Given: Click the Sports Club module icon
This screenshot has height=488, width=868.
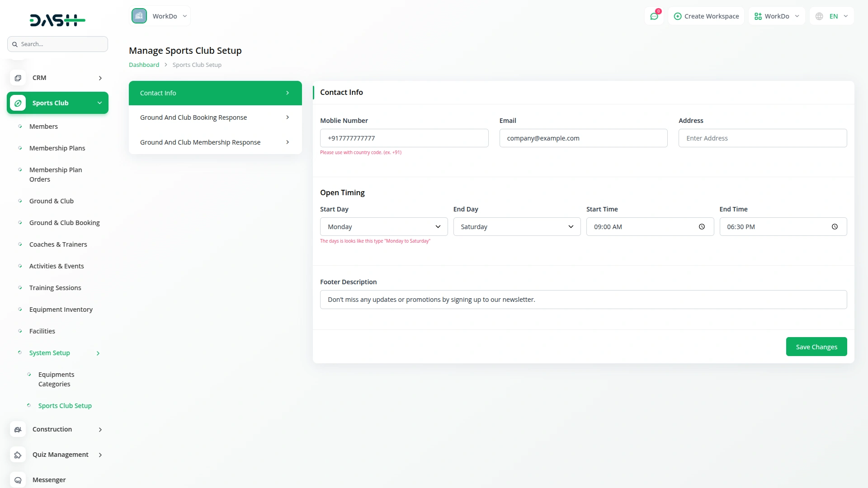Looking at the screenshot, I should (x=18, y=103).
